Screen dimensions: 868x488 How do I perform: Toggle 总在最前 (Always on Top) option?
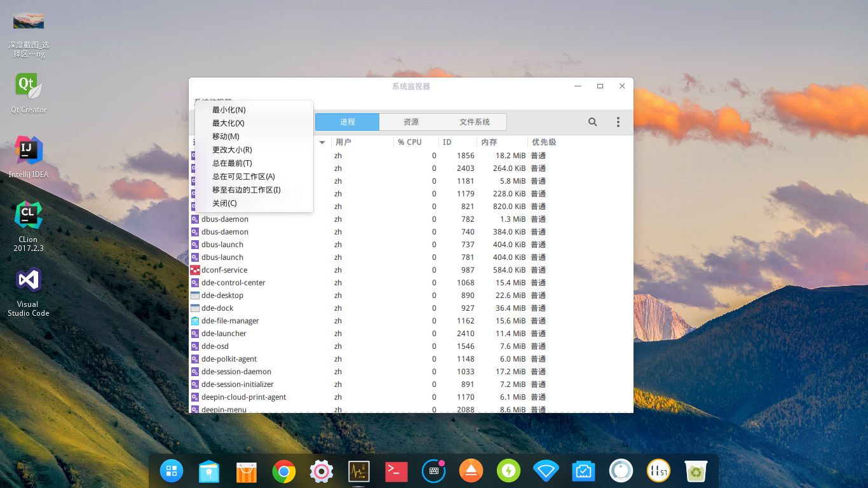(x=232, y=163)
